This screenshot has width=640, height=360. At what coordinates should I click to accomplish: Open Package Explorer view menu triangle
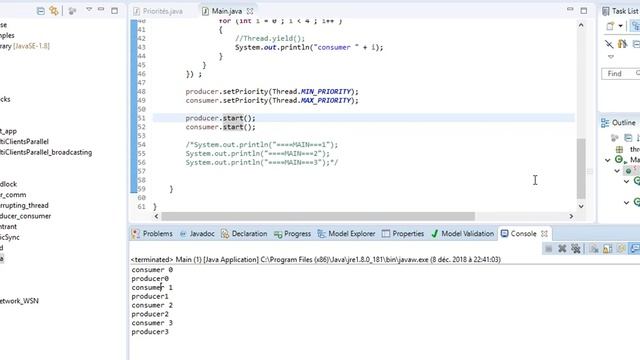pos(89,10)
